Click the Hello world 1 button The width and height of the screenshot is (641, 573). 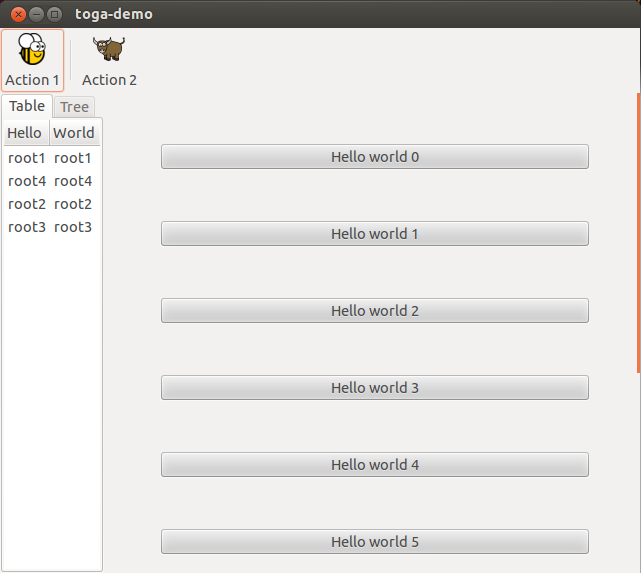(374, 234)
